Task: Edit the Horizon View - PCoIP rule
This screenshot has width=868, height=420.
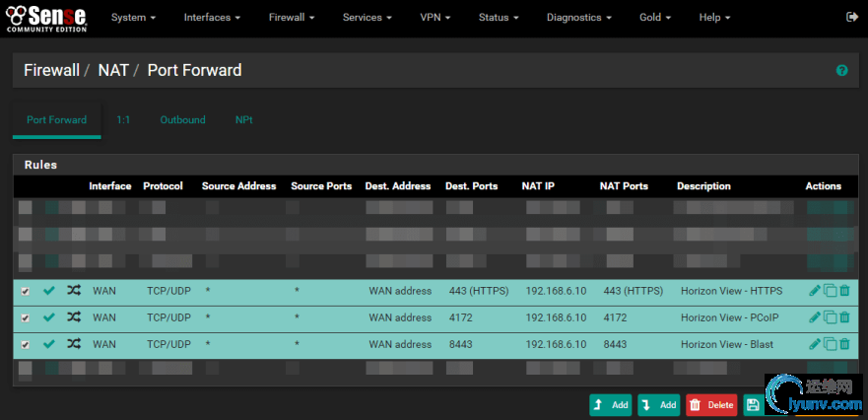Action: click(814, 316)
